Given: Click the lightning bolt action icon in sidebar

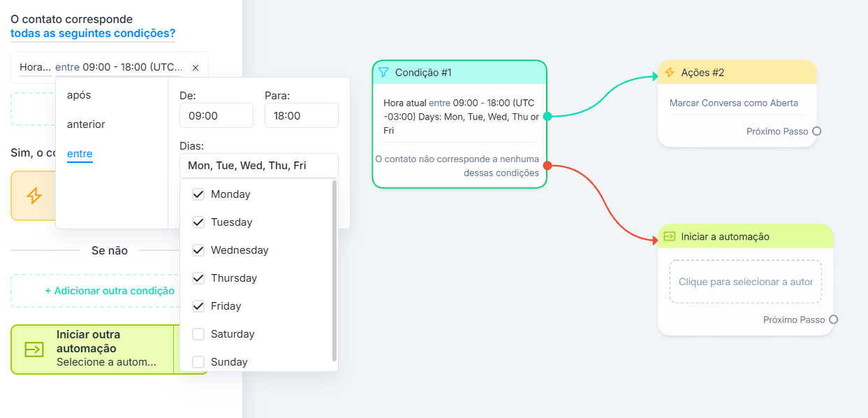Looking at the screenshot, I should (34, 196).
